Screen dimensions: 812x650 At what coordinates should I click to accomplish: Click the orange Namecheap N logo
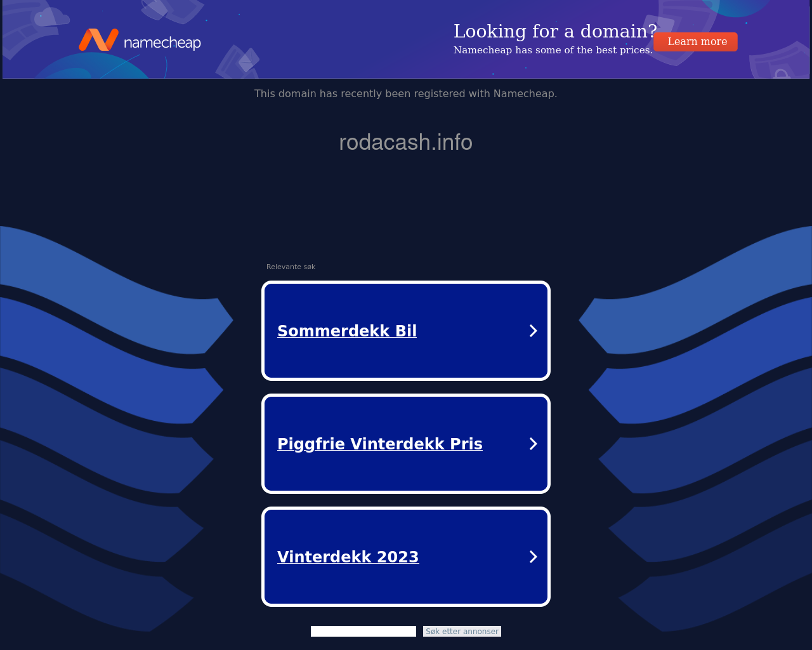coord(98,39)
